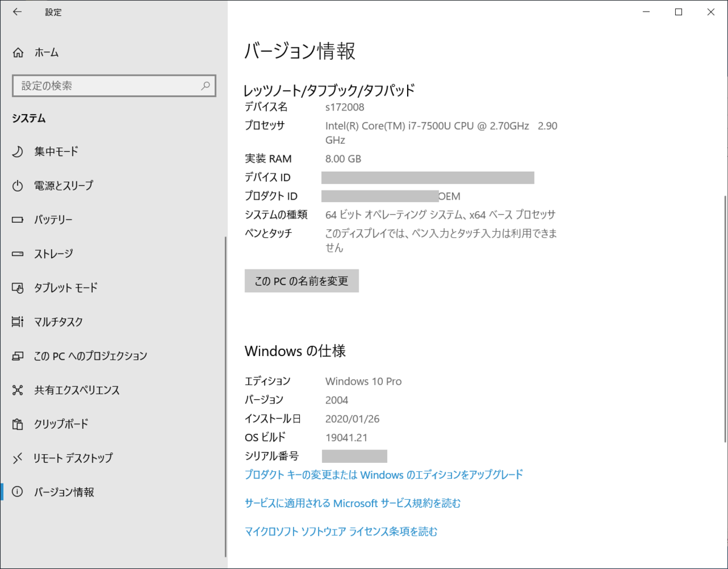728x569 pixels.
Task: Click the Home house icon
Action: [18, 52]
